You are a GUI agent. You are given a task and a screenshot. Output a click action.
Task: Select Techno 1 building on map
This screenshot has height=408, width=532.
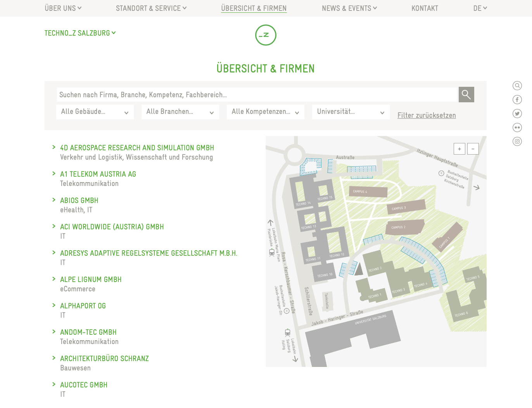pos(371,291)
